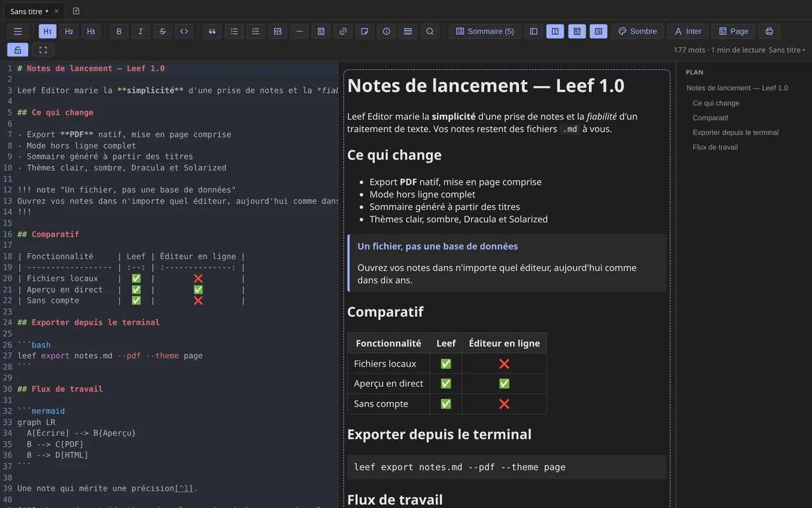
Task: Print the document
Action: [x=769, y=31]
